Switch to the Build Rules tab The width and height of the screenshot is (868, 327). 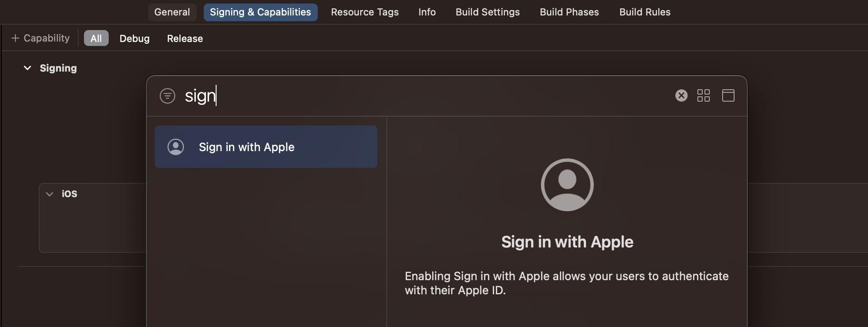[645, 12]
